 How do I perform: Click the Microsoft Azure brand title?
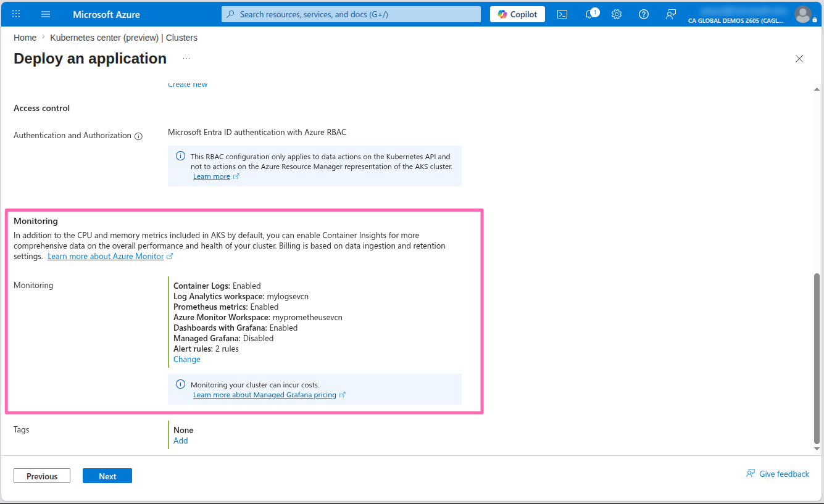(106, 14)
